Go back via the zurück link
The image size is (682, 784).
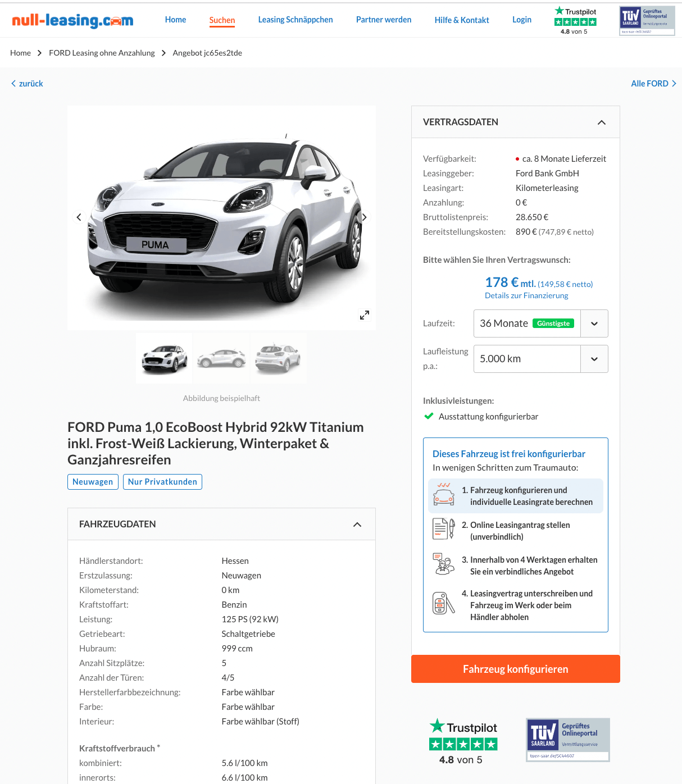click(x=27, y=84)
